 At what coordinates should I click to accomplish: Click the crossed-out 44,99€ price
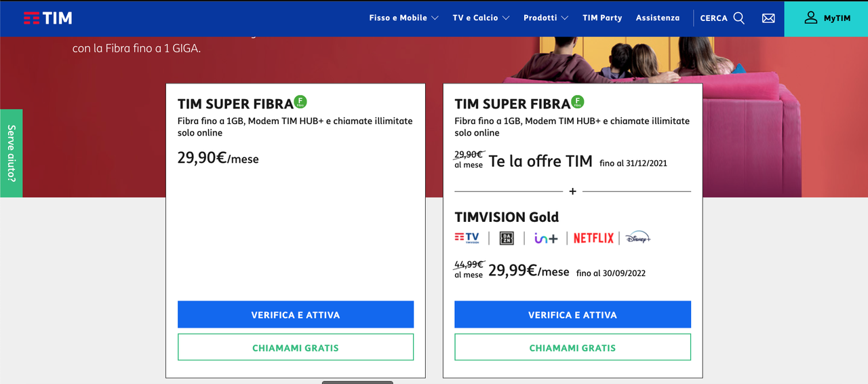point(469,265)
